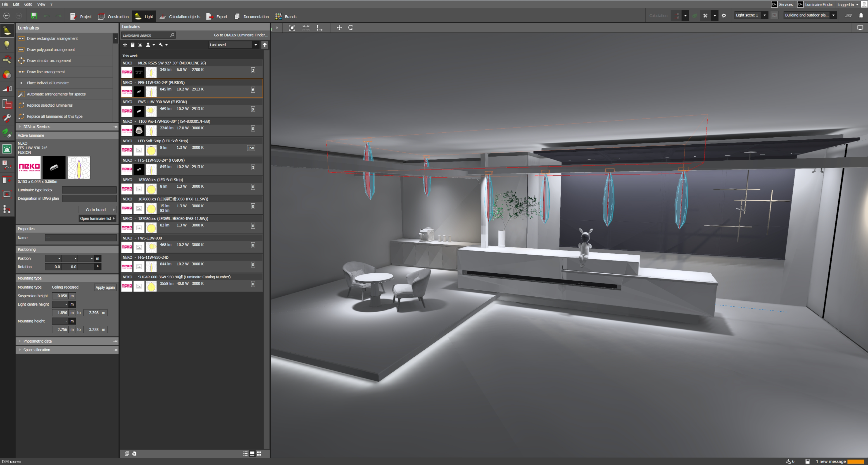The height and width of the screenshot is (465, 868).
Task: Click the rotate view icon in viewport toolbar
Action: pos(350,28)
